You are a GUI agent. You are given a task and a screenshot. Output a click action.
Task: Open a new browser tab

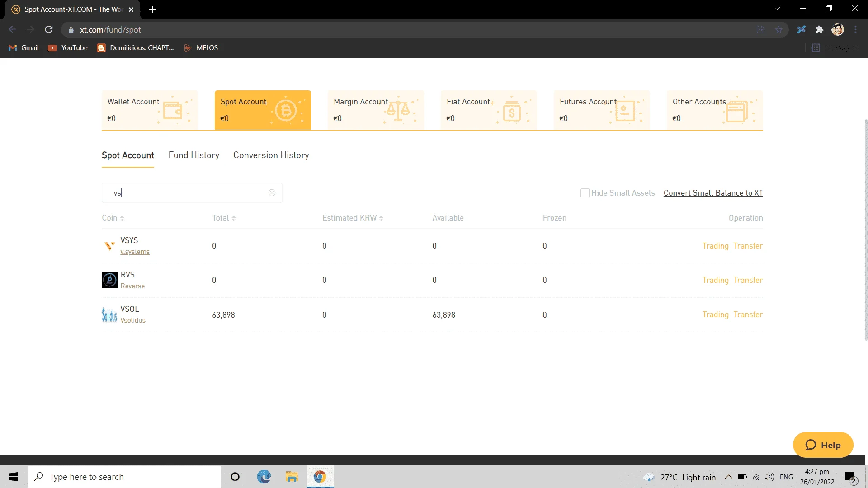coord(153,9)
